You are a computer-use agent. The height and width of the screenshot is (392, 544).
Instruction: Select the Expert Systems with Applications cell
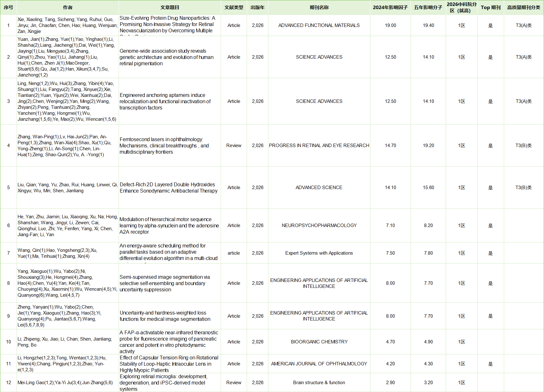(319, 253)
